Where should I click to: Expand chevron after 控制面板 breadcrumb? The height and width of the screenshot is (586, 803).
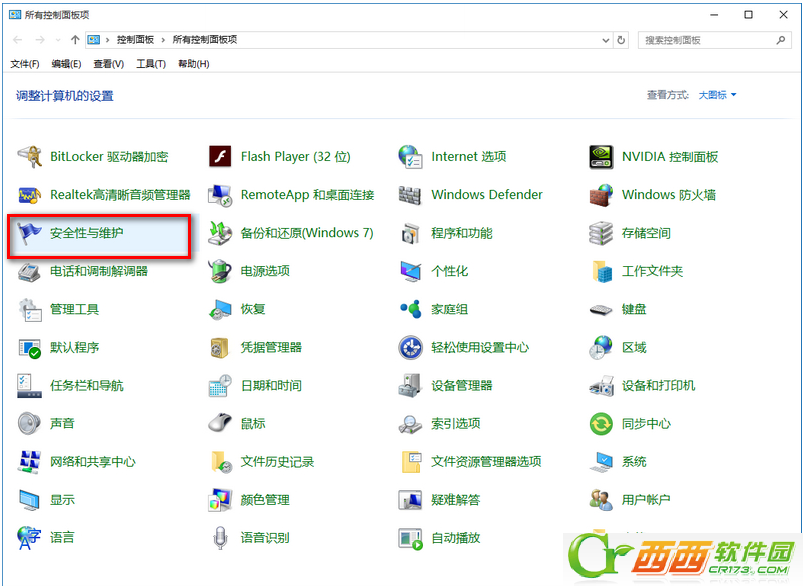click(x=163, y=40)
